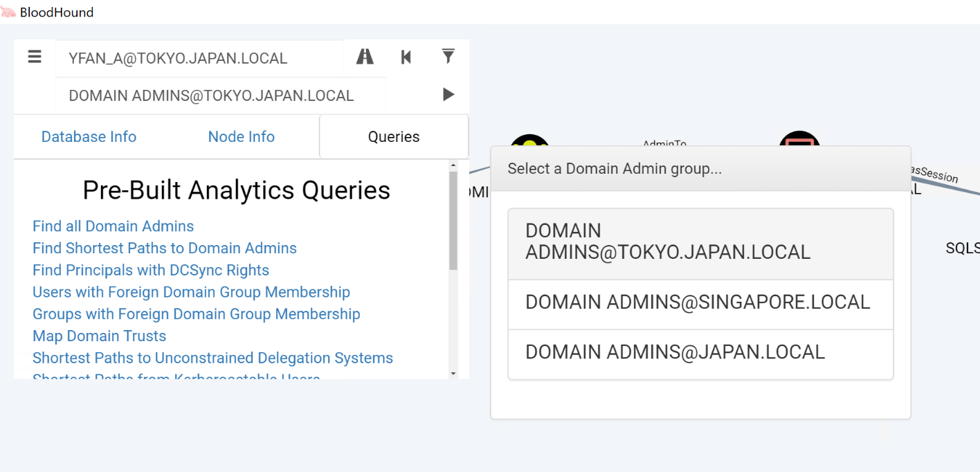The width and height of the screenshot is (980, 472).
Task: Open the hamburger menu in the search bar
Action: pos(35,57)
